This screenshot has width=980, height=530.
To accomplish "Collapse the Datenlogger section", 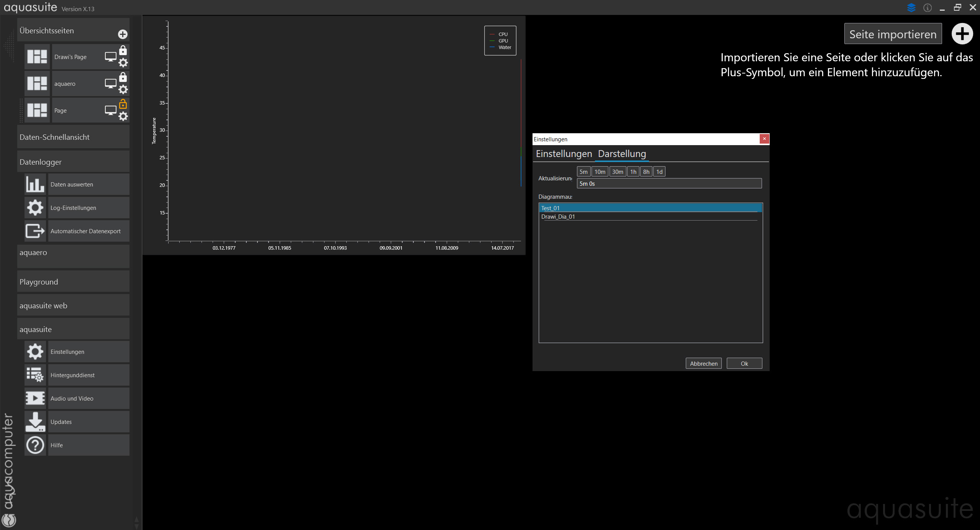I will pos(73,162).
